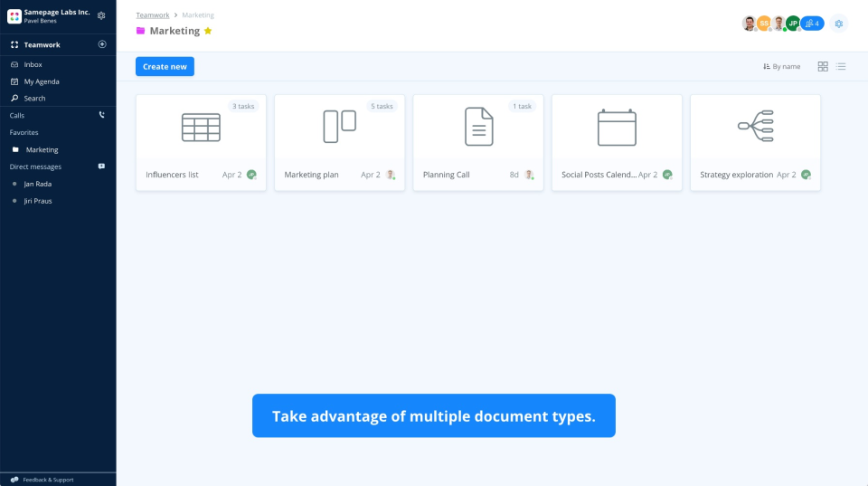Go to Teamwork breadcrumb link

pyautogui.click(x=153, y=15)
